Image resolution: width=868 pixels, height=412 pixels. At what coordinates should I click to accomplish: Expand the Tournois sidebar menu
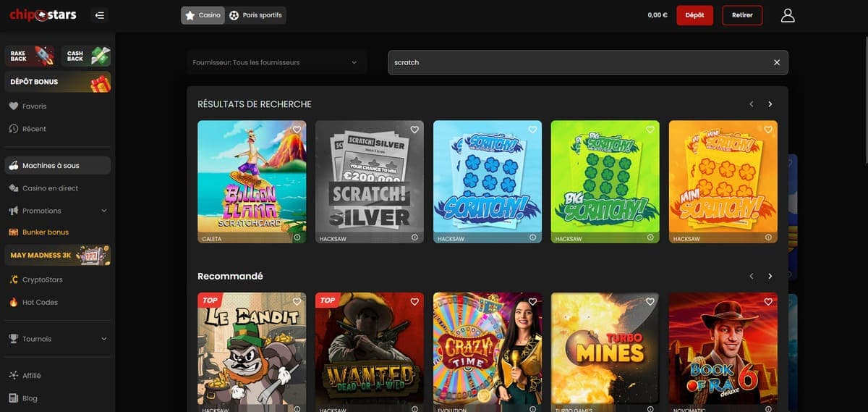pos(57,339)
